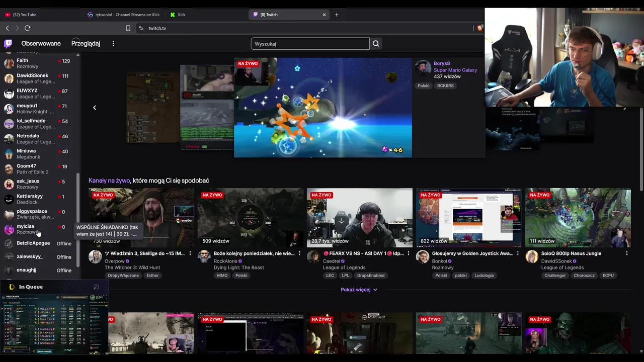
Task: Open Wiedźmin 3 Skellige stream thumbnail
Action: [141, 218]
